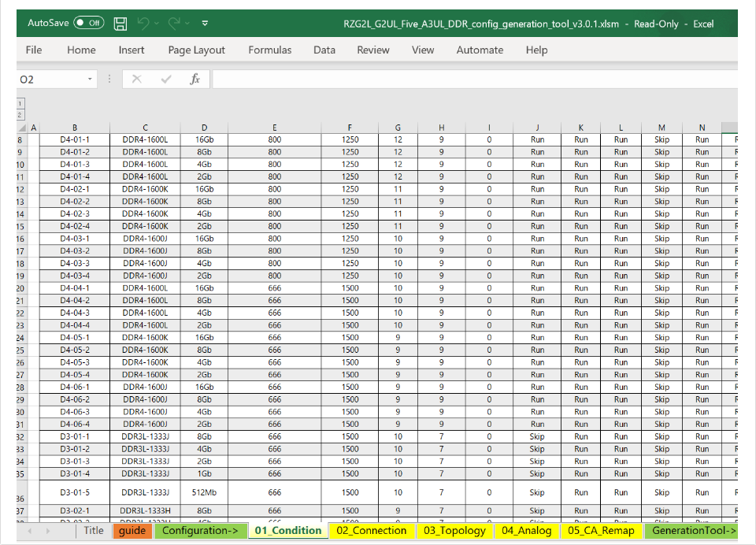The image size is (756, 545).
Task: Select row 36 header
Action: (22, 492)
